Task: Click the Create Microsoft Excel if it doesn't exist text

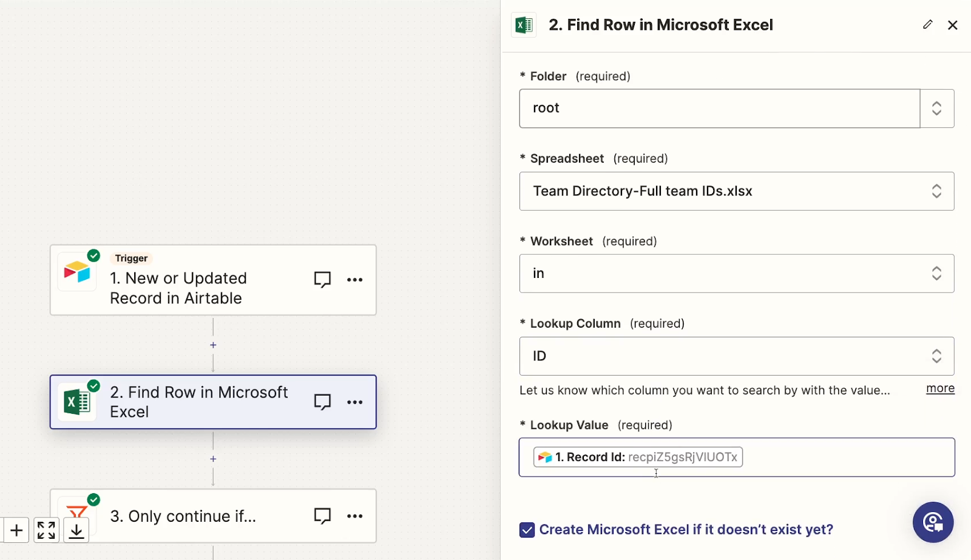Action: [x=686, y=530]
